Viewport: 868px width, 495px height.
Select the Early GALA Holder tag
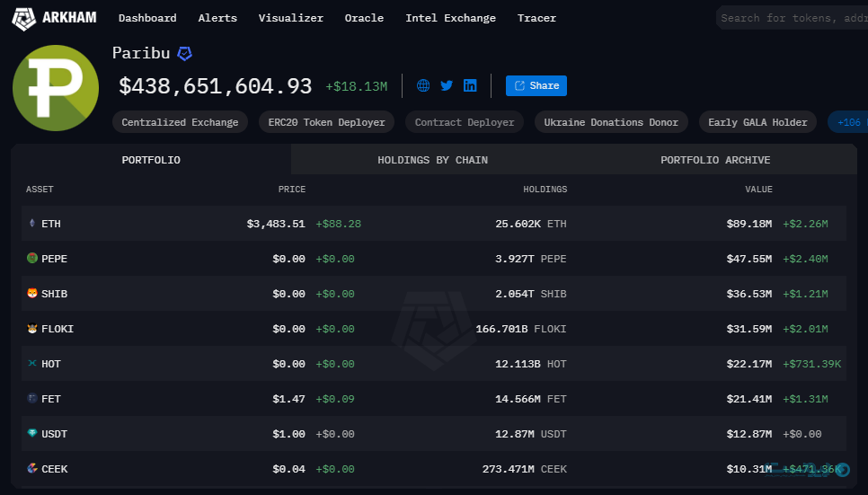(757, 122)
